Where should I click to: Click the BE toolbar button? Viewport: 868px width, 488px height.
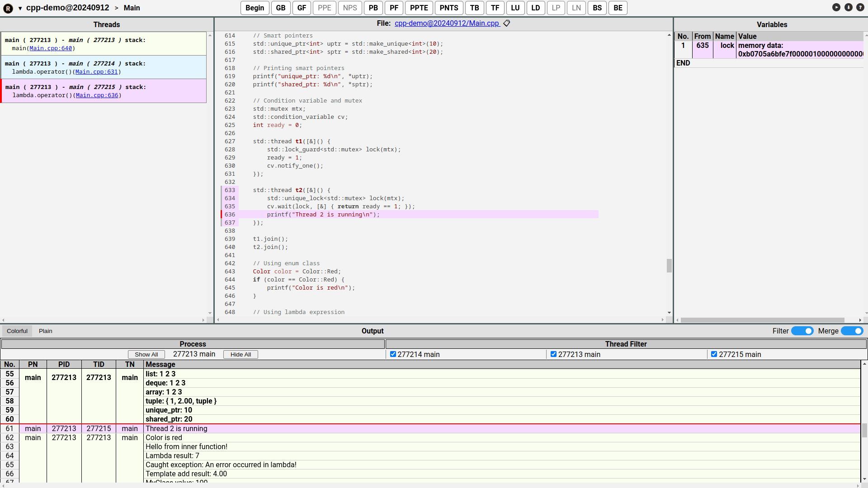[x=618, y=8]
